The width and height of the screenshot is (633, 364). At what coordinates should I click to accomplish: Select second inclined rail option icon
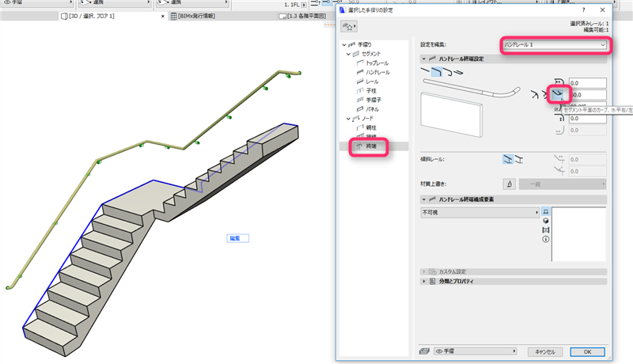(x=519, y=160)
